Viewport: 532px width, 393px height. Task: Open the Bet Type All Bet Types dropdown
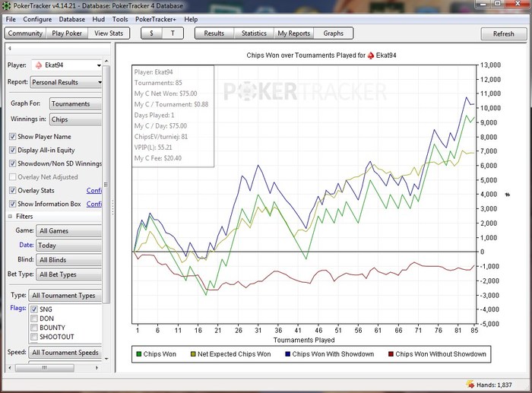pos(69,274)
